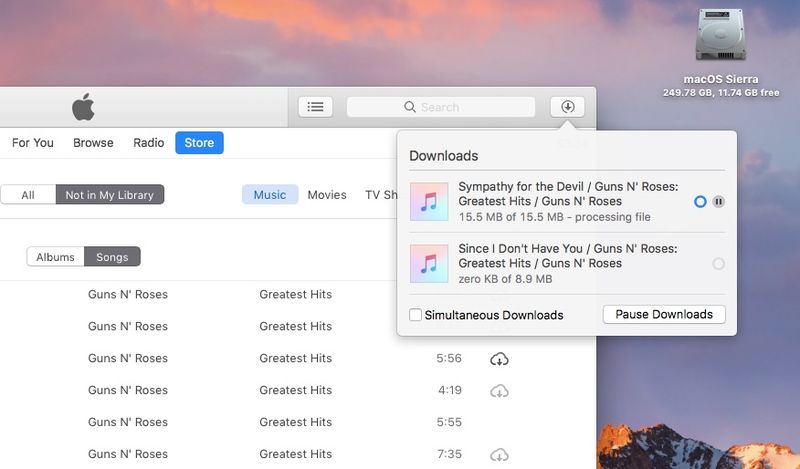Image resolution: width=800 pixels, height=469 pixels.
Task: Switch to the Browse tab
Action: pos(93,143)
